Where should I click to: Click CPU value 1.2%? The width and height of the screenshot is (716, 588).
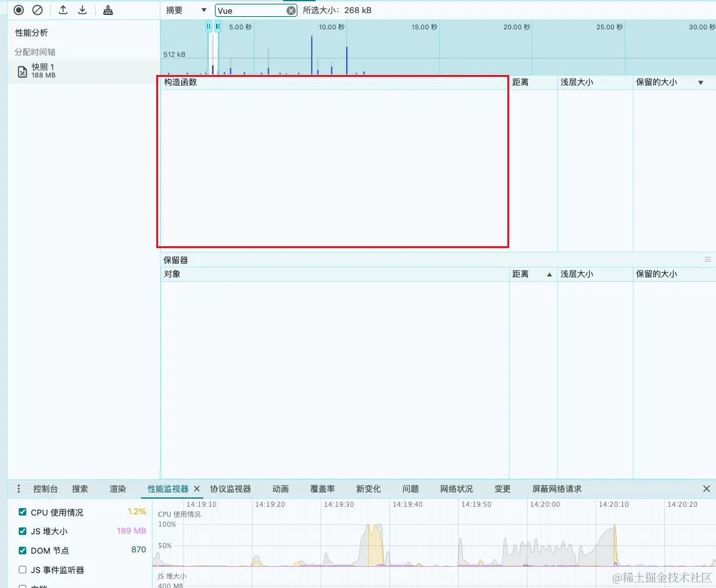[x=137, y=512]
